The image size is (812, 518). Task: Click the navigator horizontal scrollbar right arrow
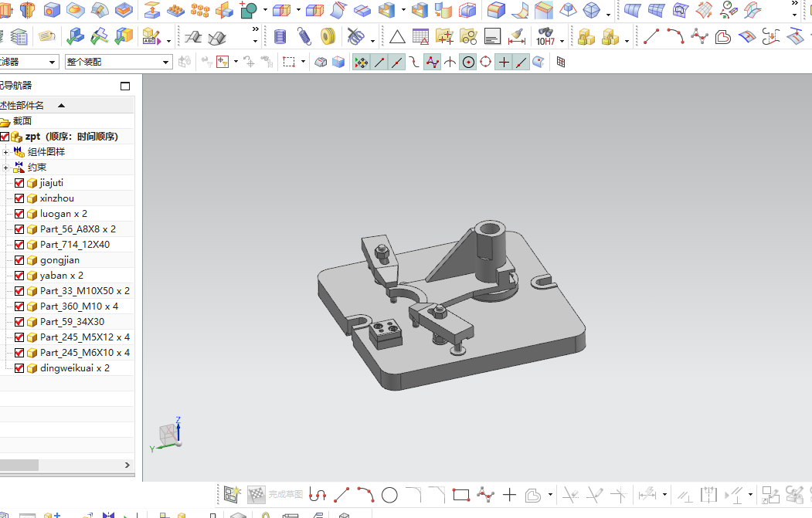coord(127,466)
